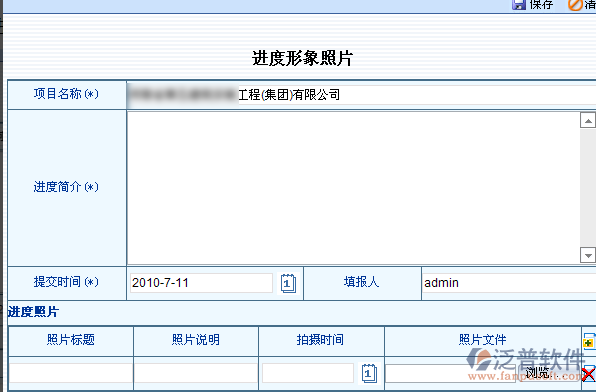Open calendar picker beside 提交时间 field
The width and height of the screenshot is (596, 392).
(x=288, y=283)
